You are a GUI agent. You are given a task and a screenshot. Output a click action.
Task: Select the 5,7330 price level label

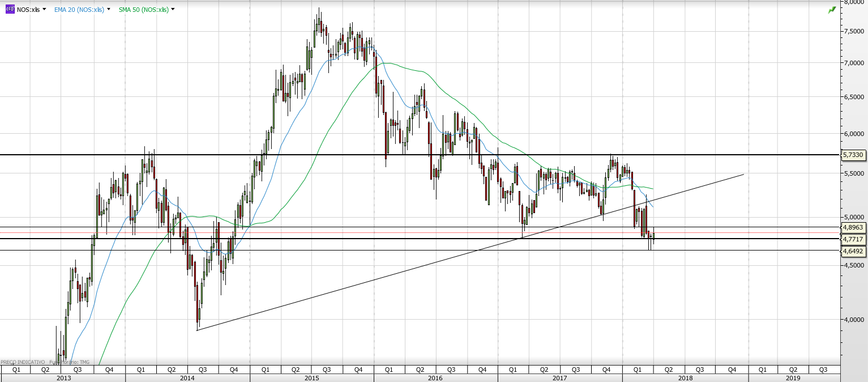853,155
